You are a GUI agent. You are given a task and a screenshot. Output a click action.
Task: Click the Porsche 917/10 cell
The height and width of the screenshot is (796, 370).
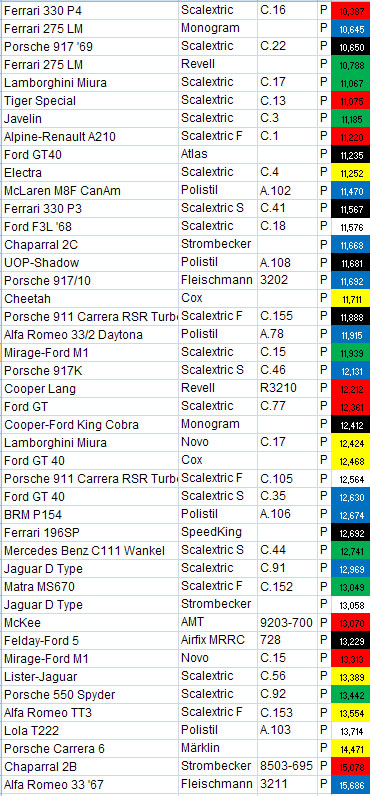tap(90, 280)
